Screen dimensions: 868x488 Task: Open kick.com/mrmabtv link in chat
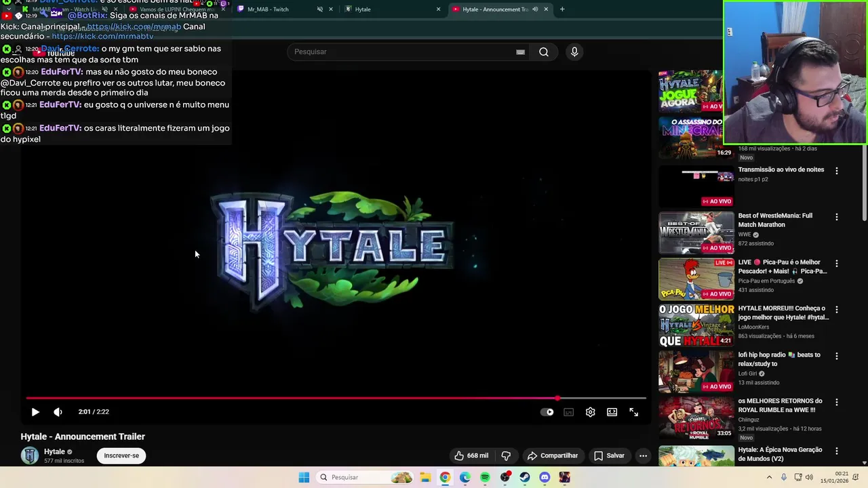tap(102, 37)
